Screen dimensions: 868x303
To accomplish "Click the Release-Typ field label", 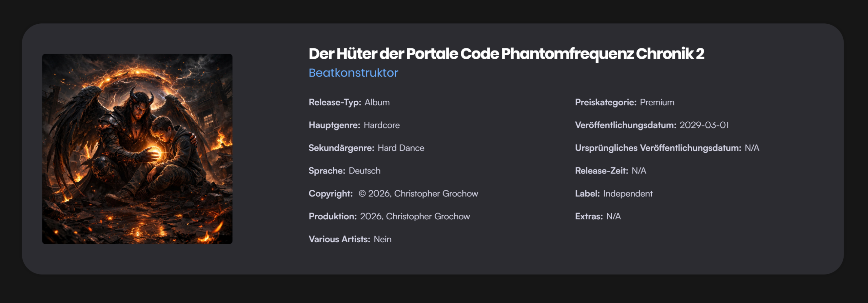I will click(335, 102).
